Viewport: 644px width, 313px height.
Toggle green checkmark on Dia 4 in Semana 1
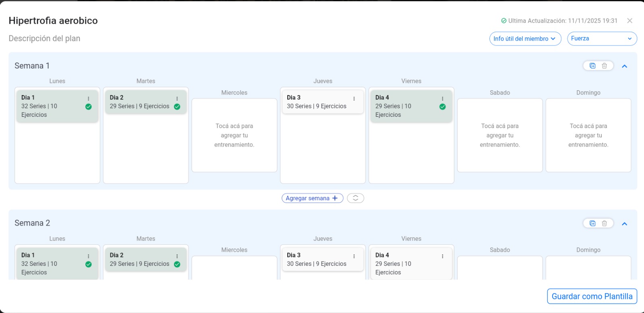pos(442,107)
